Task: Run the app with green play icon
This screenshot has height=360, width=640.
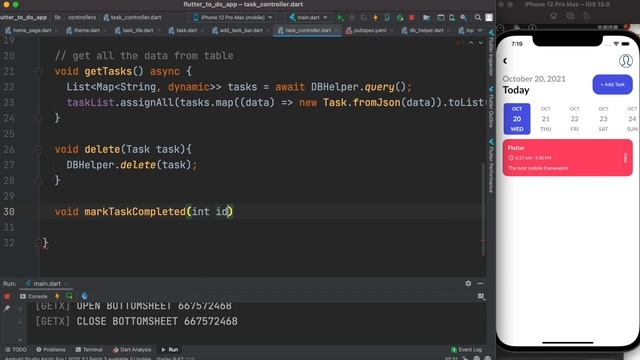Action: (x=340, y=18)
